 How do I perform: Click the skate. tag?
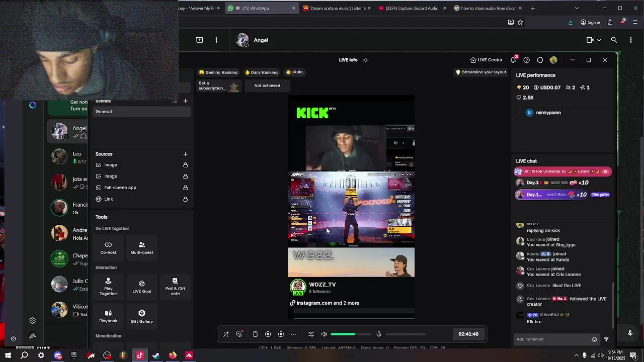click(x=294, y=72)
